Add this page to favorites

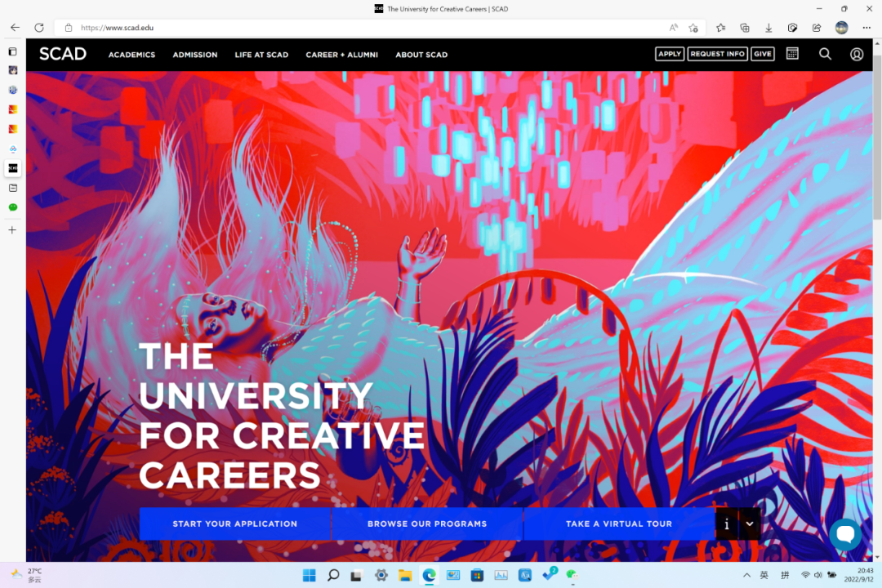pos(693,28)
